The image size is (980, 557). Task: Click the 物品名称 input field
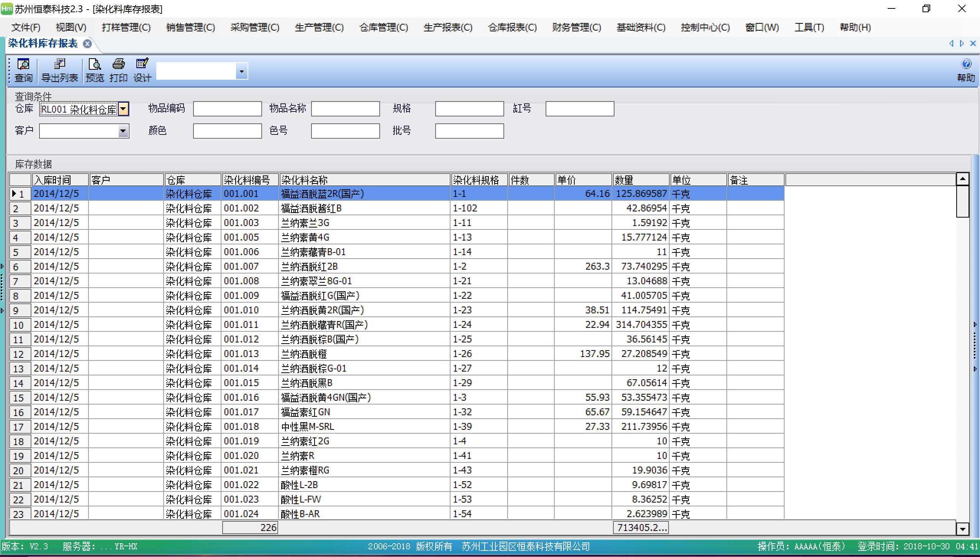pos(346,109)
